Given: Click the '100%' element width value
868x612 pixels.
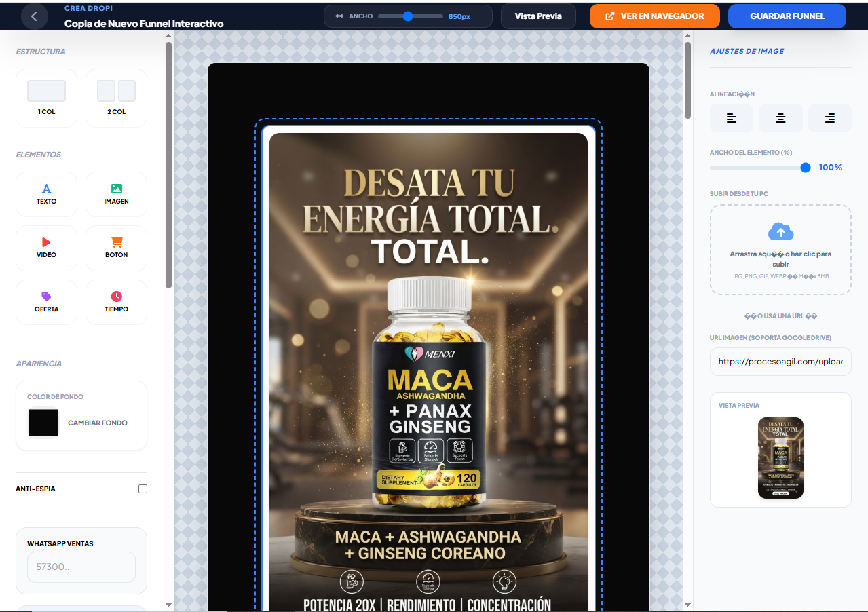Looking at the screenshot, I should pyautogui.click(x=831, y=168).
